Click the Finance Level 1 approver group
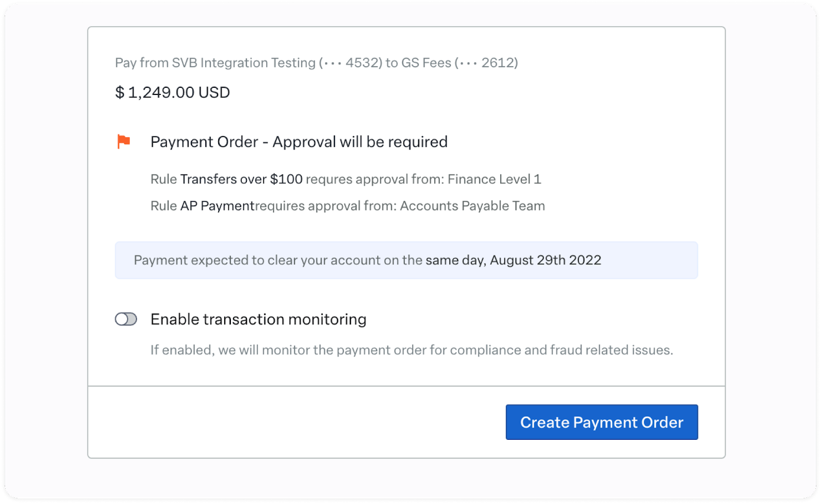This screenshot has height=504, width=821. (x=494, y=179)
